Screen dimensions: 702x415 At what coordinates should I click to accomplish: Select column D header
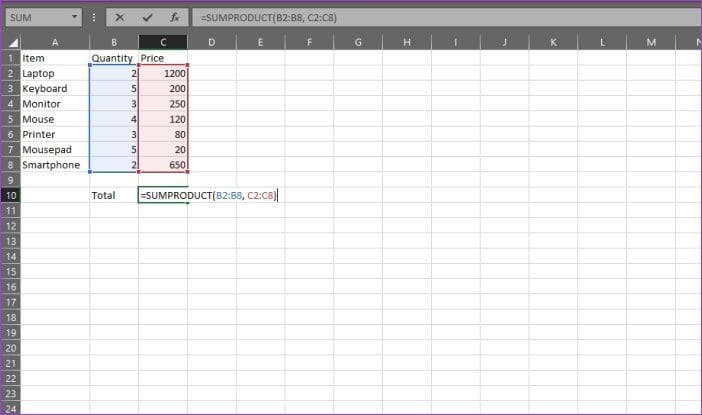click(212, 42)
